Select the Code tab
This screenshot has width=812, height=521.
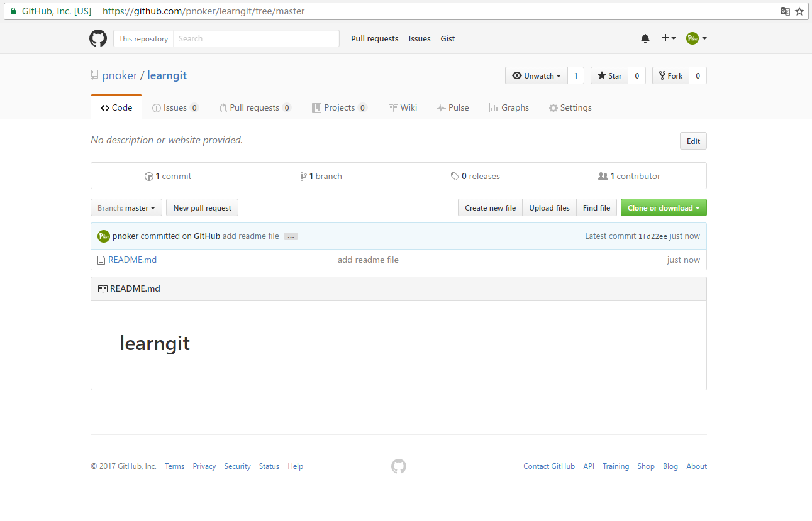click(x=116, y=107)
